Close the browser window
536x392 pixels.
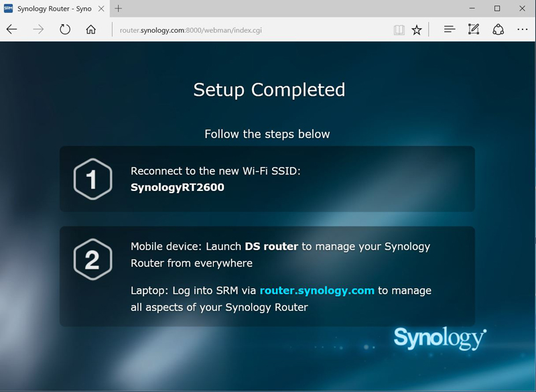(x=522, y=9)
